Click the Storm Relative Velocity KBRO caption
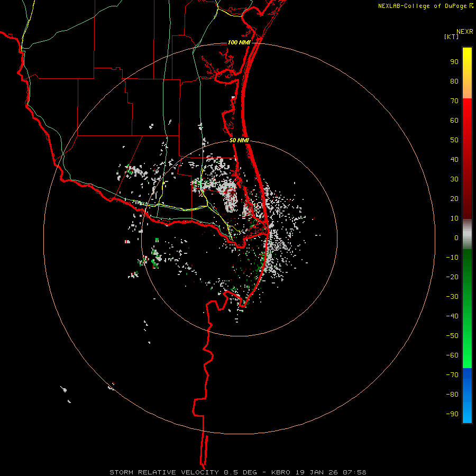This screenshot has width=476, height=476. pos(238,472)
